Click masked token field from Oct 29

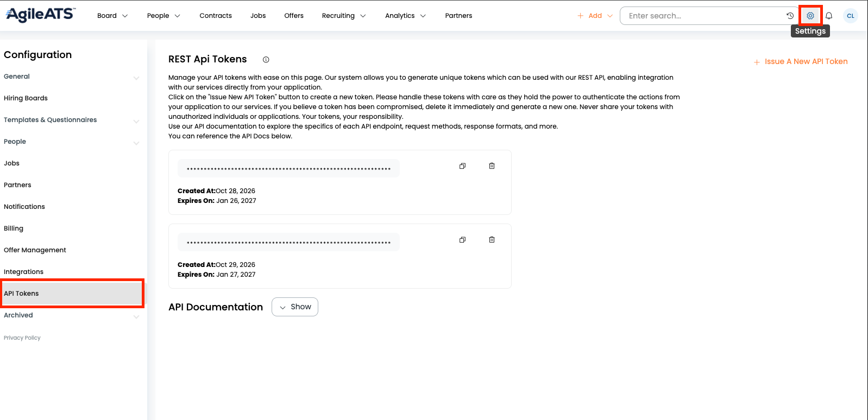click(x=288, y=242)
